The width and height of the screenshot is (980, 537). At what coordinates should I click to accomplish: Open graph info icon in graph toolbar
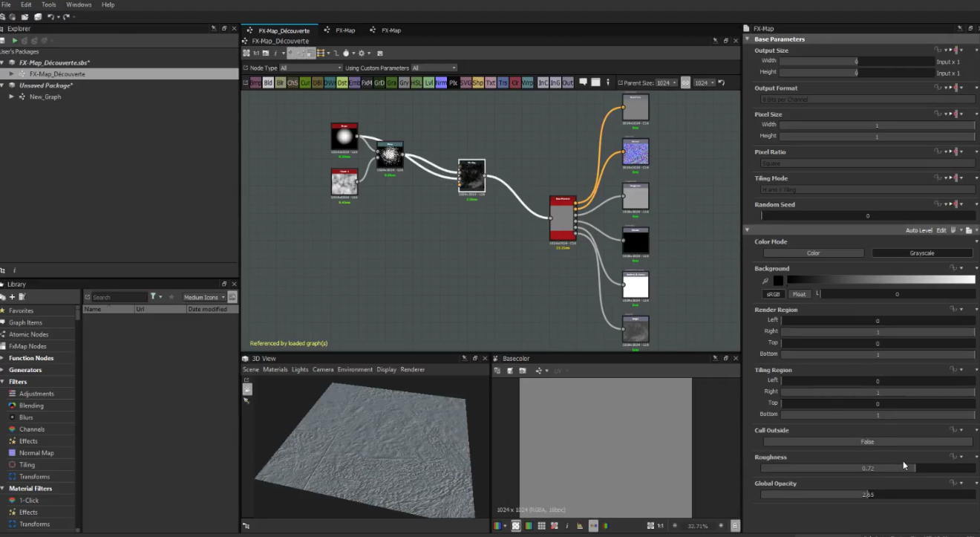[x=275, y=53]
